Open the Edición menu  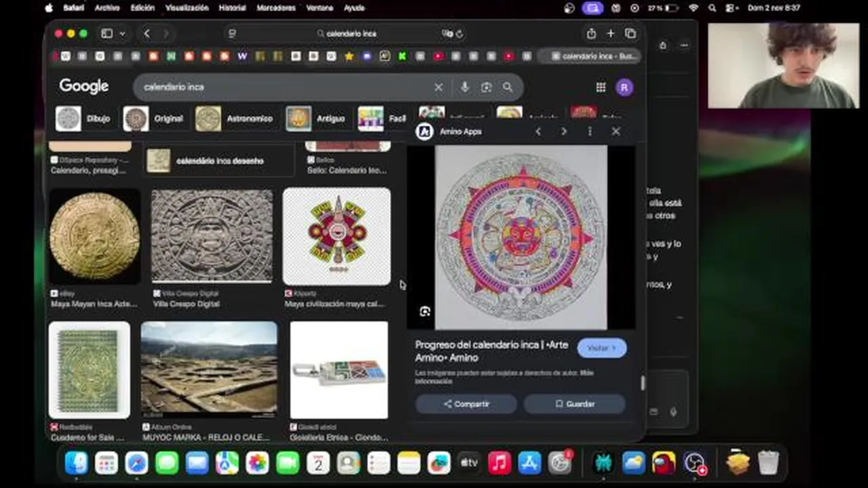[x=142, y=8]
